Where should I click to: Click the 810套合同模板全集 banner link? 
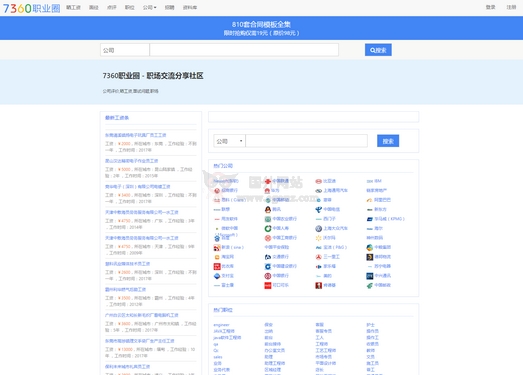[261, 24]
